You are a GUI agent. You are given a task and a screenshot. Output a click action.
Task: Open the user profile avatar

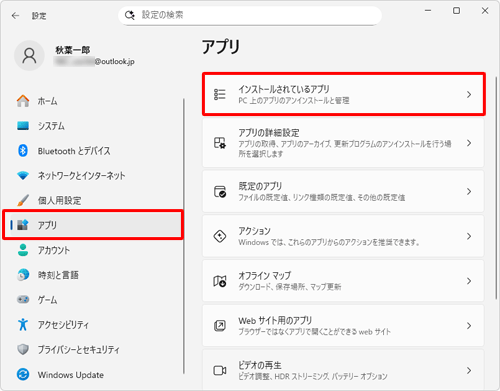[29, 56]
